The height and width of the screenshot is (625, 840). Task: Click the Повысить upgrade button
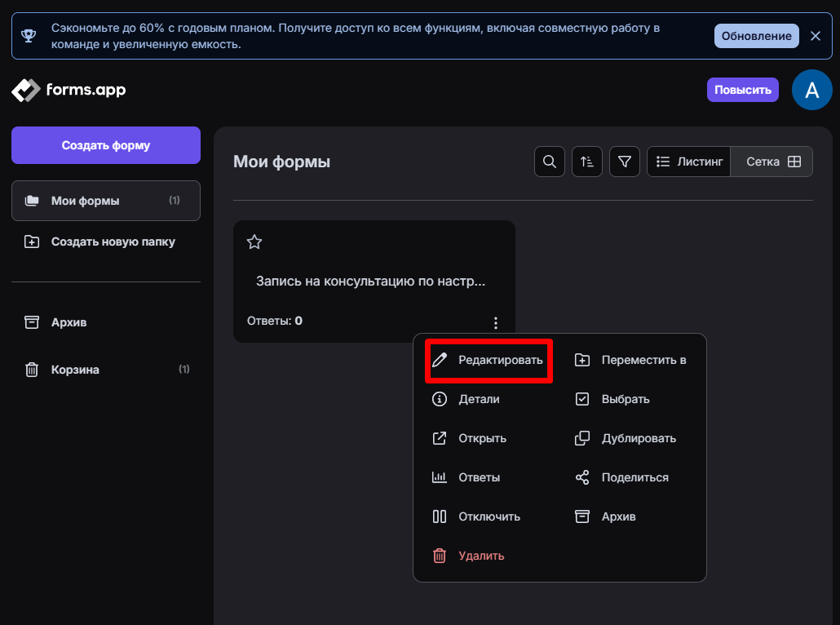point(742,90)
